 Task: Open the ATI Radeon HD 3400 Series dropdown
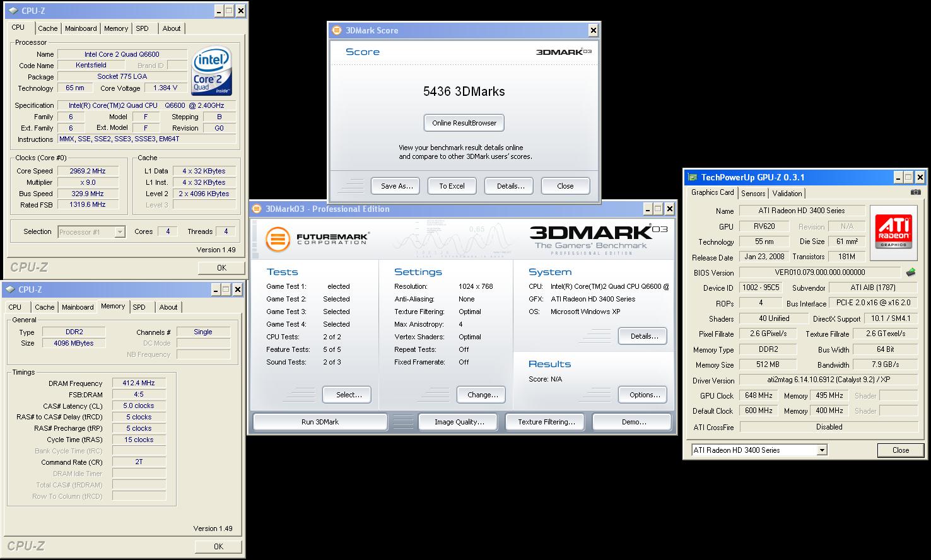pyautogui.click(x=822, y=450)
